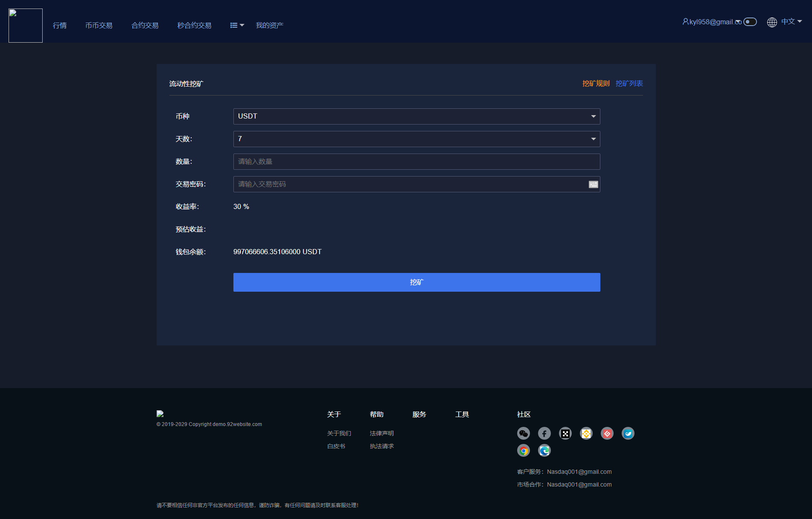Toggle the theme switch in header
This screenshot has width=812, height=519.
(750, 22)
